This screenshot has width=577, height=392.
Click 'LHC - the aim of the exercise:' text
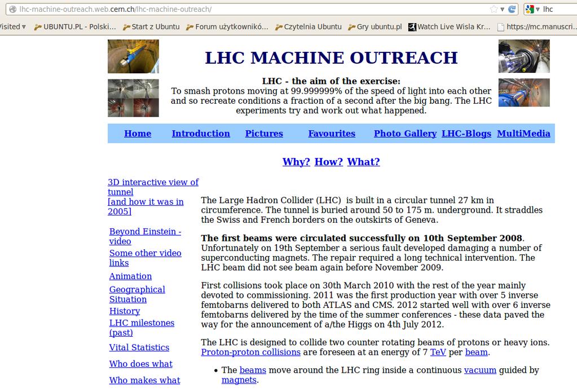click(x=331, y=81)
